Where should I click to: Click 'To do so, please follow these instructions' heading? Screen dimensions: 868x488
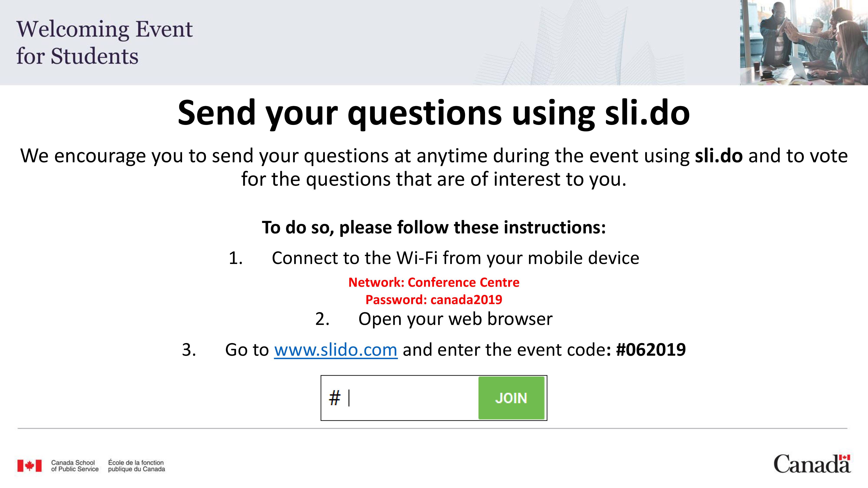pos(434,227)
